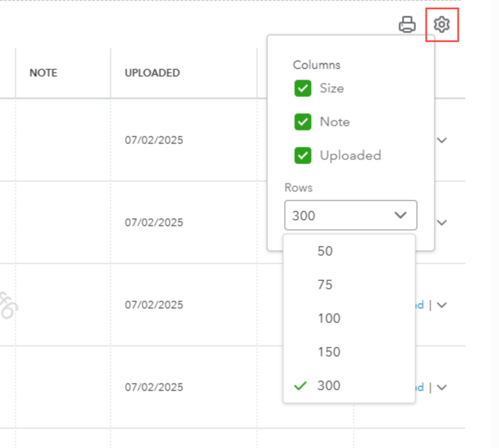
Task: Choose 75 from the rows list
Action: tap(325, 285)
